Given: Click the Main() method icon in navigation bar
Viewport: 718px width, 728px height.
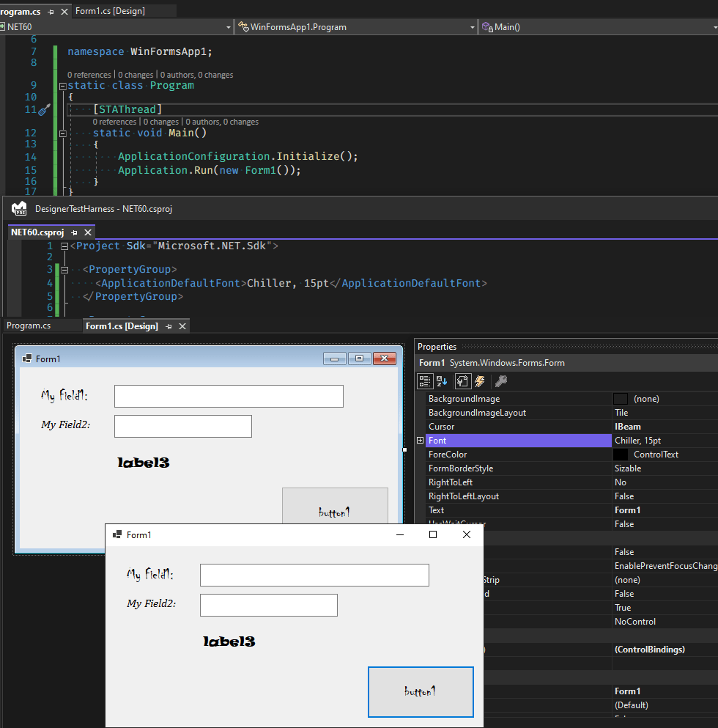Looking at the screenshot, I should click(485, 26).
